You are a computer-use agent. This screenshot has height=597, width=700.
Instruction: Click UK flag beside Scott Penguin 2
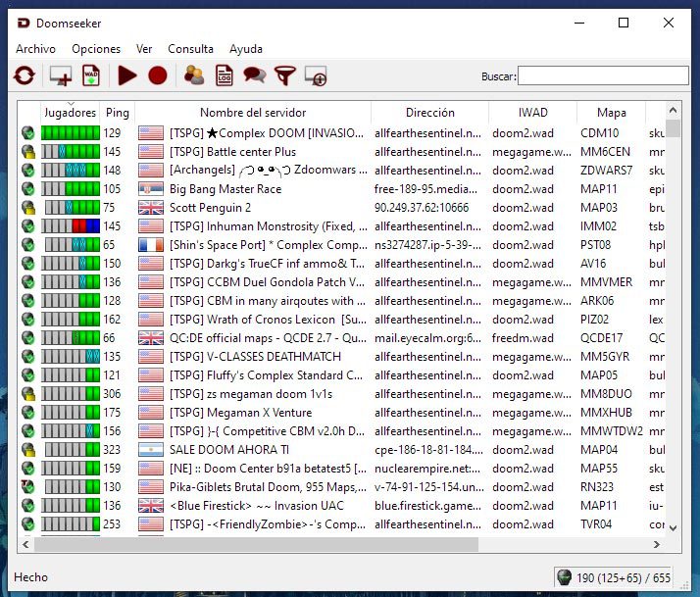coord(151,208)
